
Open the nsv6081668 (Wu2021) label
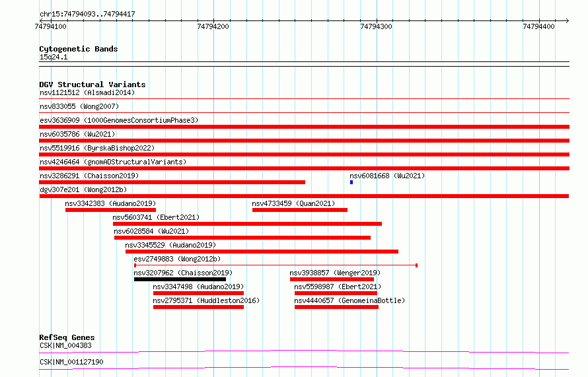(x=387, y=176)
